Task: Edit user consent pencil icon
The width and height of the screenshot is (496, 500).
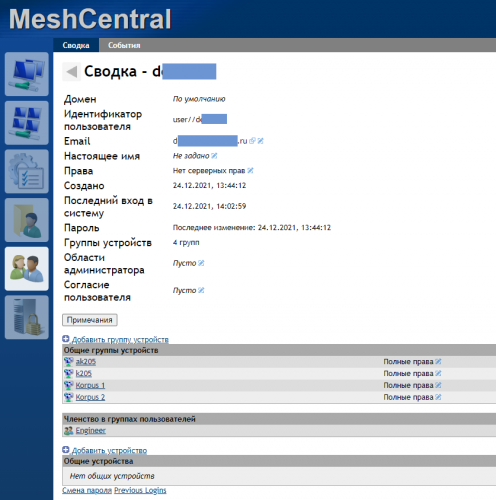Action: [x=201, y=290]
